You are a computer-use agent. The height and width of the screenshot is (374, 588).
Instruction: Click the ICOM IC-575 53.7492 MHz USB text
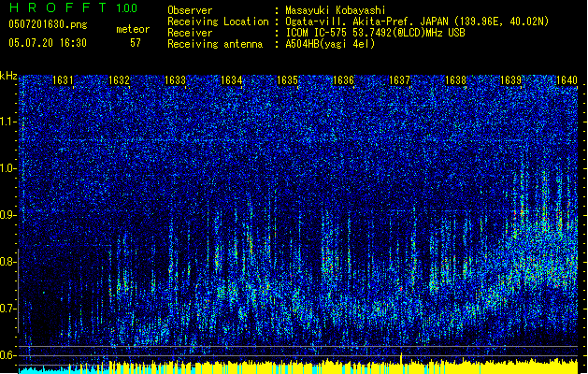(x=376, y=33)
